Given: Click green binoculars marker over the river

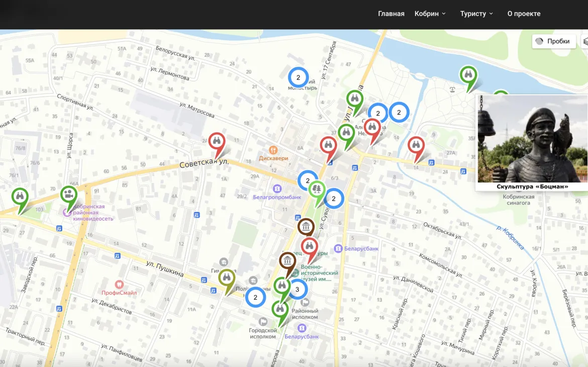Looking at the screenshot, I should tap(468, 75).
